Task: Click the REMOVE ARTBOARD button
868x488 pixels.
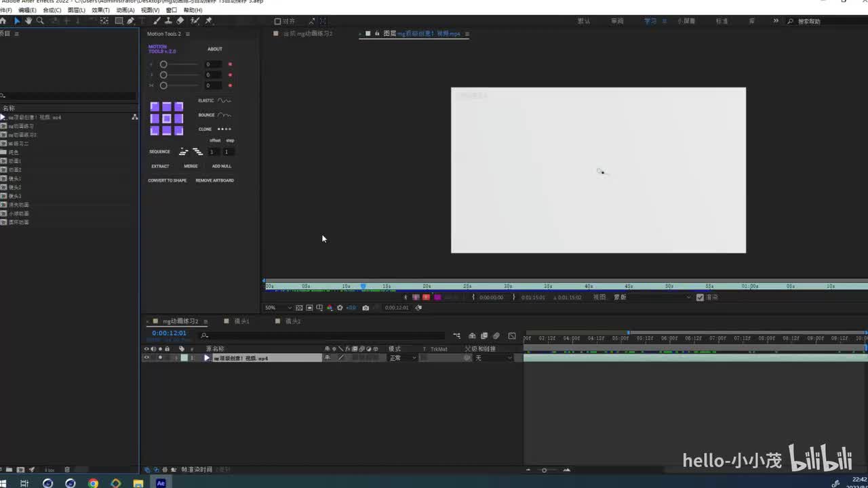Action: pos(215,180)
